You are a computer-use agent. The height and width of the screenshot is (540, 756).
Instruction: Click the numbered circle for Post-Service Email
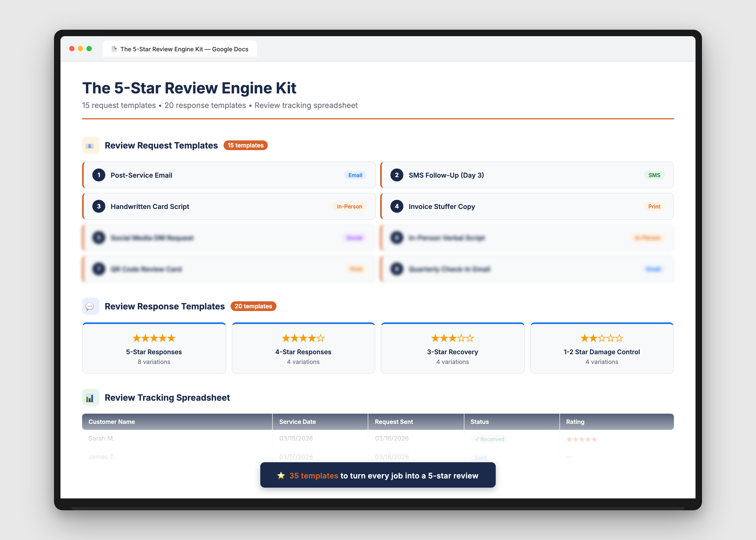(x=98, y=175)
